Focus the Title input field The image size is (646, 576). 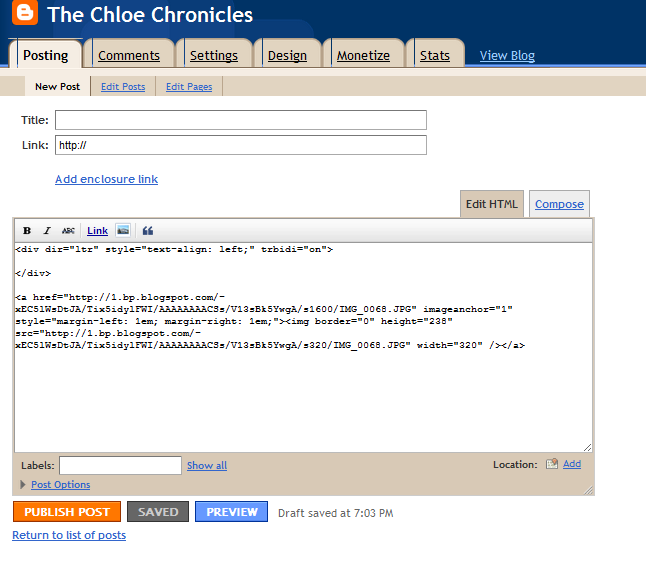(241, 120)
